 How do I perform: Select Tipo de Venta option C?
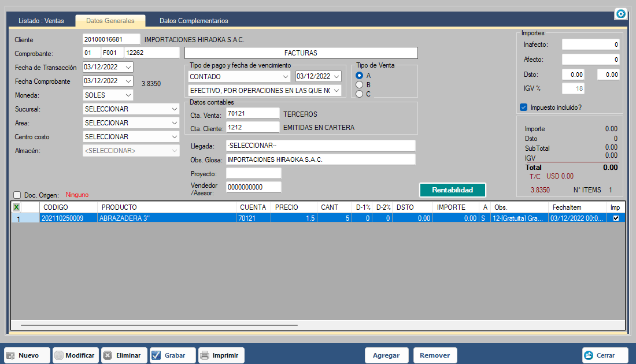point(359,94)
